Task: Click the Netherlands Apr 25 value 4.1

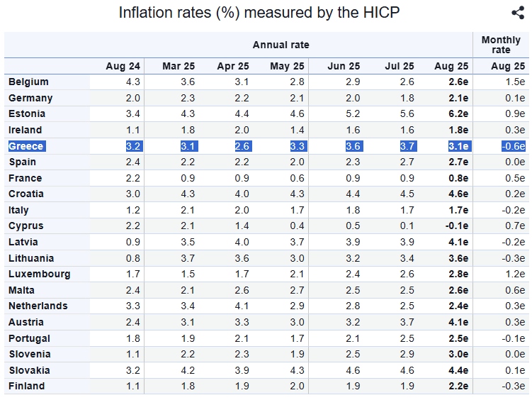Action: tap(242, 306)
